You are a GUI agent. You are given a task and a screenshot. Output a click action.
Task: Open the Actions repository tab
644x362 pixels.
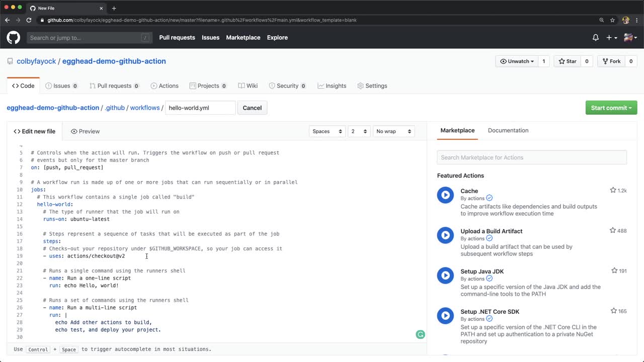(x=165, y=86)
